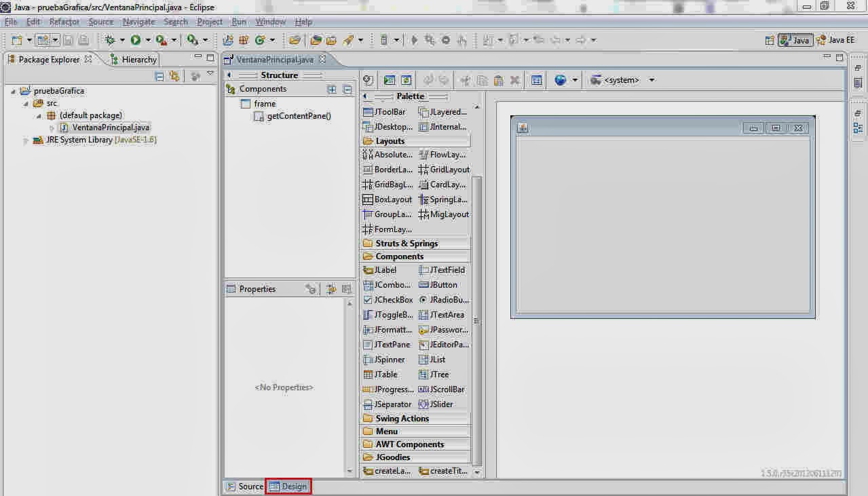Collapse the src folder node
This screenshot has height=496, width=868.
tap(26, 103)
